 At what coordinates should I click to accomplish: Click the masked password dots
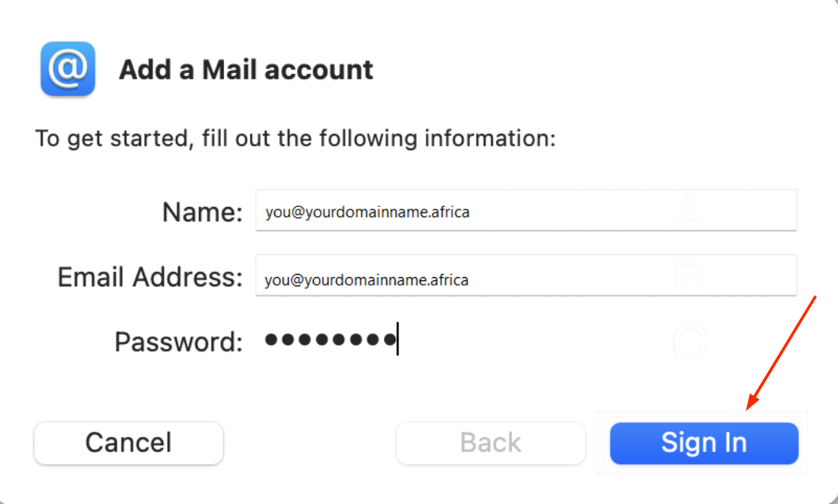click(329, 340)
